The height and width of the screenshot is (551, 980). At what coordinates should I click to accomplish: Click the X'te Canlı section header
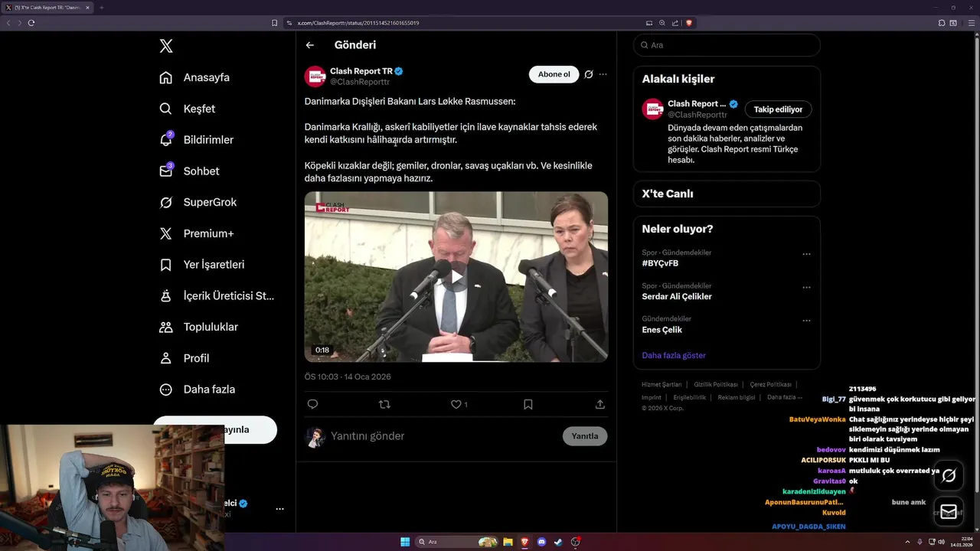coord(668,194)
